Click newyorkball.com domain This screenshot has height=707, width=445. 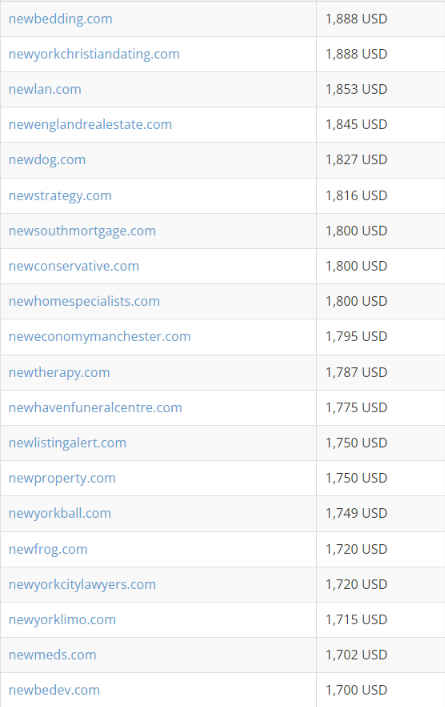click(60, 513)
